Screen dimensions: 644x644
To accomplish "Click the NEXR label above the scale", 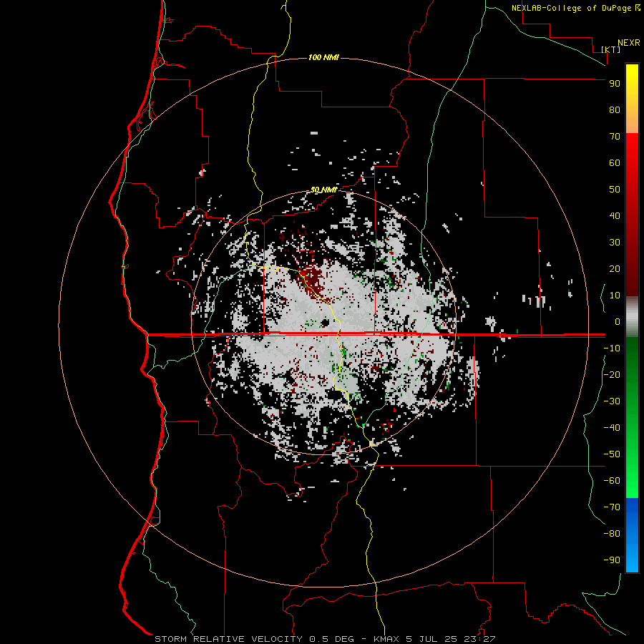I will pyautogui.click(x=629, y=43).
